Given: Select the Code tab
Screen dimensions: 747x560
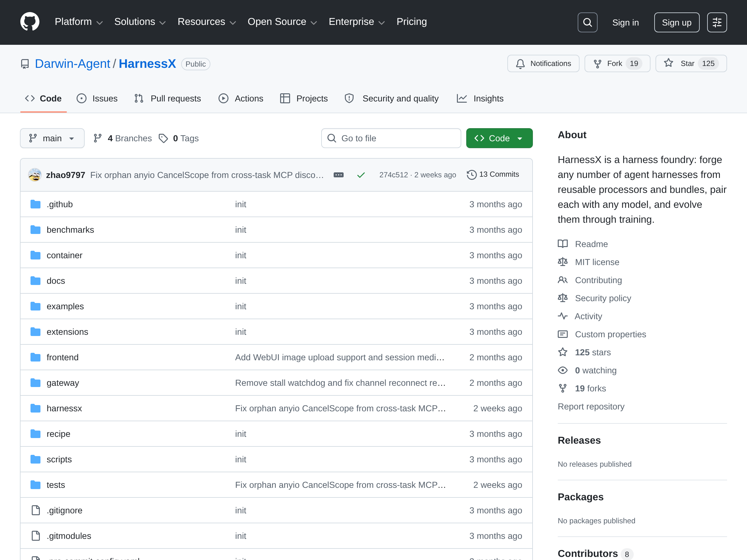Looking at the screenshot, I should coord(43,99).
